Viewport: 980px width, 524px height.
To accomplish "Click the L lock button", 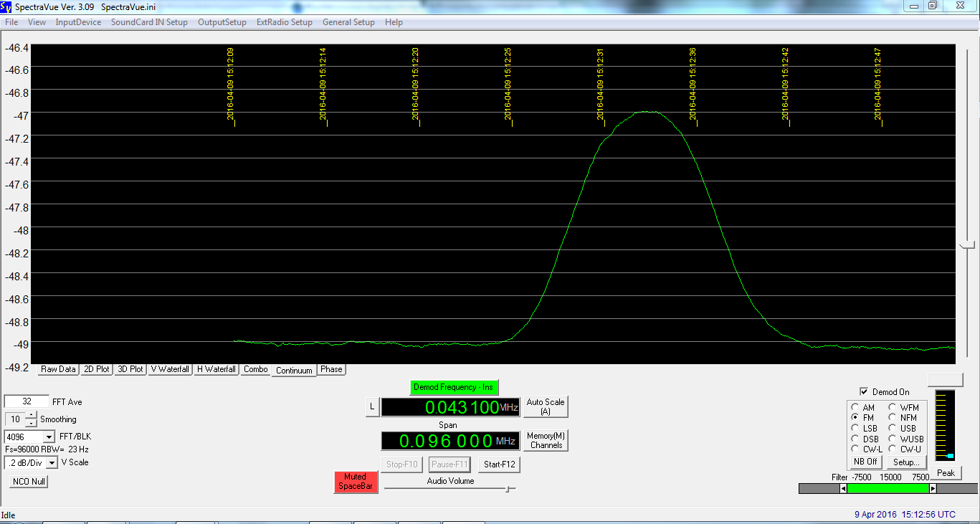I will [371, 407].
